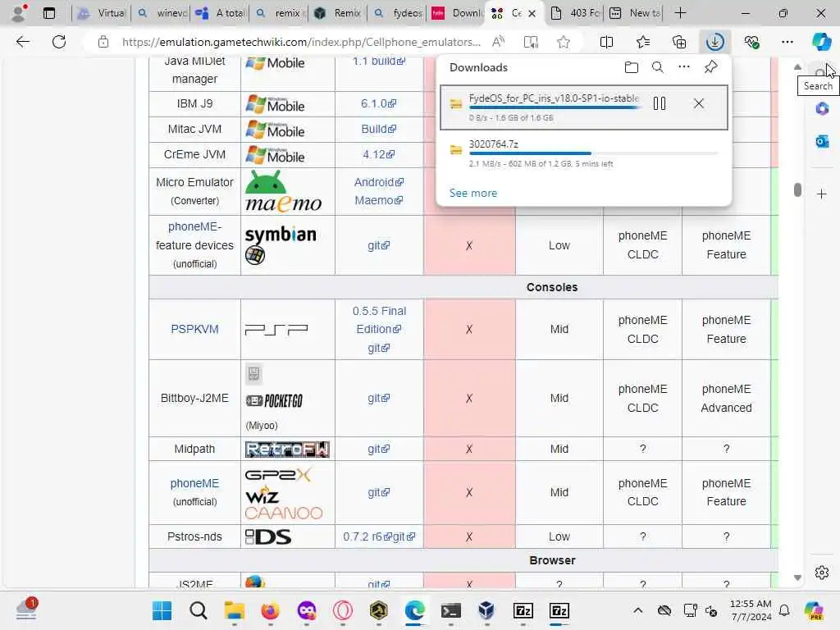Open Micro Emulator Maemo link
Image resolution: width=840 pixels, height=630 pixels.
[x=379, y=200]
